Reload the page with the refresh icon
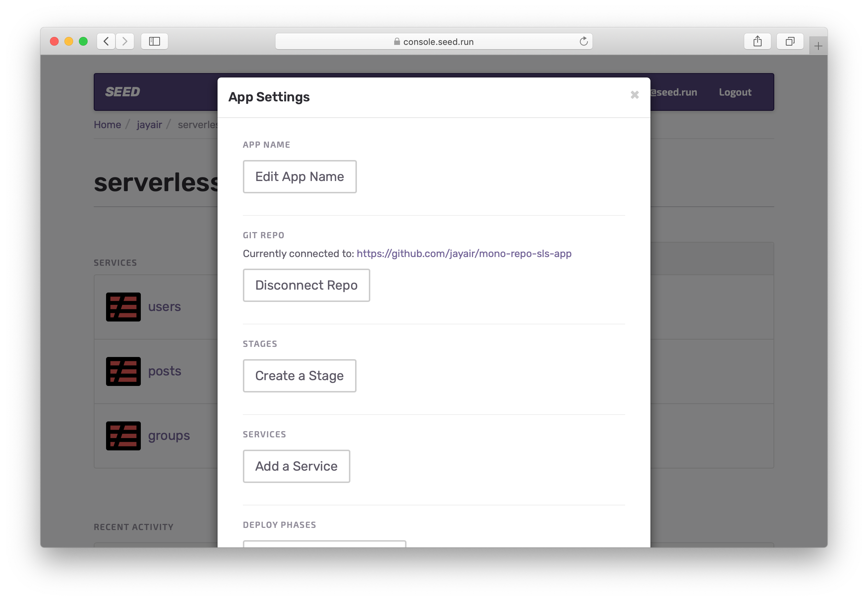This screenshot has width=868, height=601. (583, 41)
